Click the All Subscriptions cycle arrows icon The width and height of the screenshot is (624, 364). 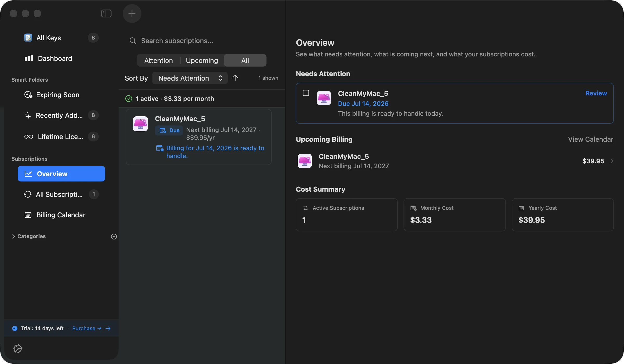28,194
